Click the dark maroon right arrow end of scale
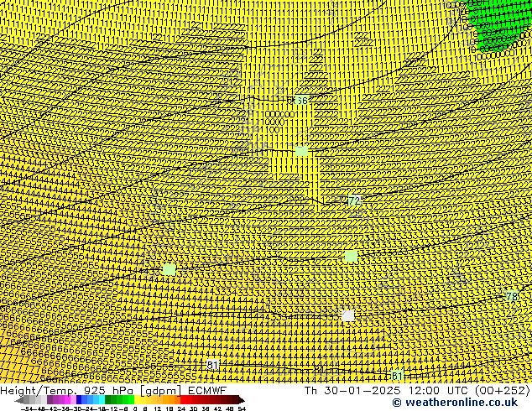 tap(242, 400)
